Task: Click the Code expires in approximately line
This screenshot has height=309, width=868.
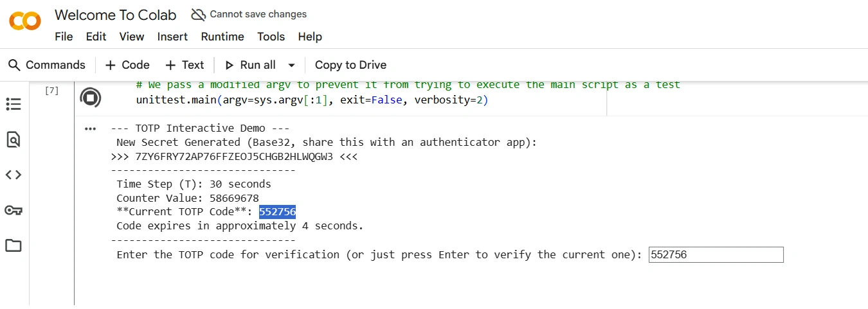Action: coord(240,226)
